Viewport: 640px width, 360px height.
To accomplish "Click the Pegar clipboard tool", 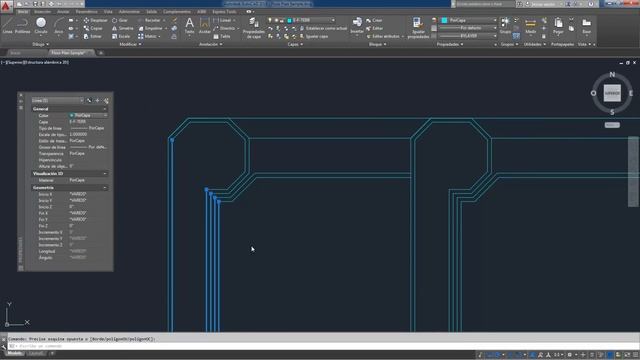I will coord(558,26).
